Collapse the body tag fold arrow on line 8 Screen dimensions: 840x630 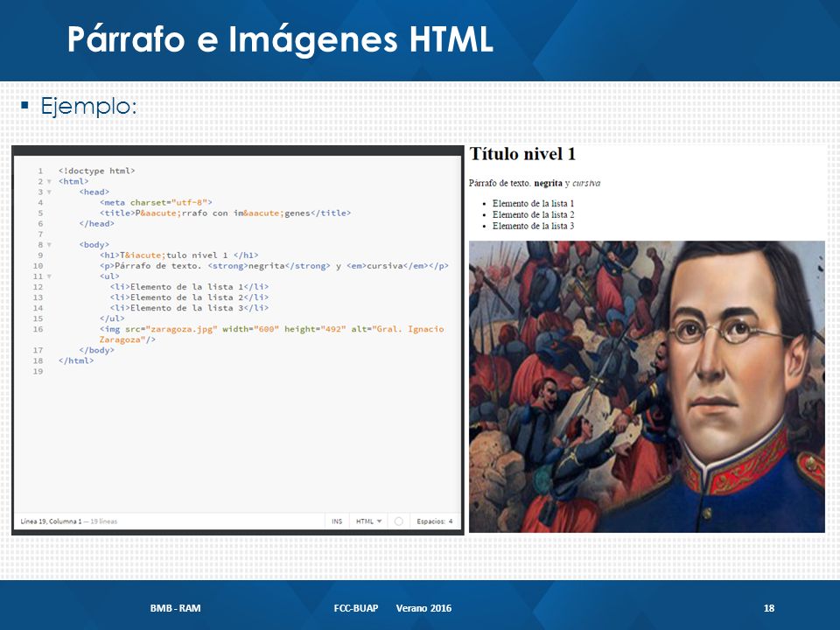pyautogui.click(x=49, y=245)
